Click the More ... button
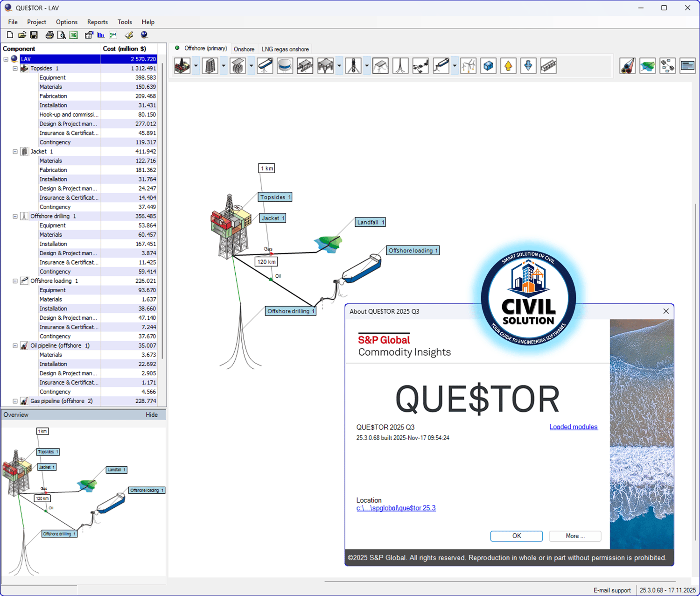The height and width of the screenshot is (596, 700). 575,536
